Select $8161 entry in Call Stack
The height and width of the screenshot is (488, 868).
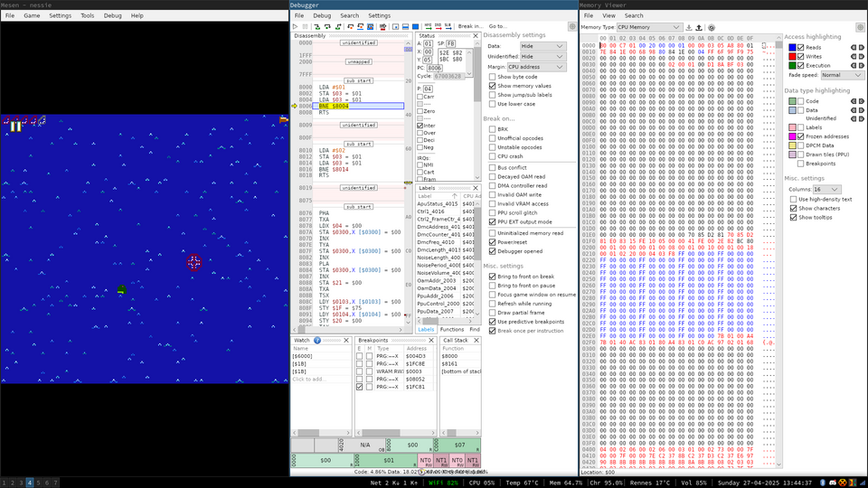(449, 364)
